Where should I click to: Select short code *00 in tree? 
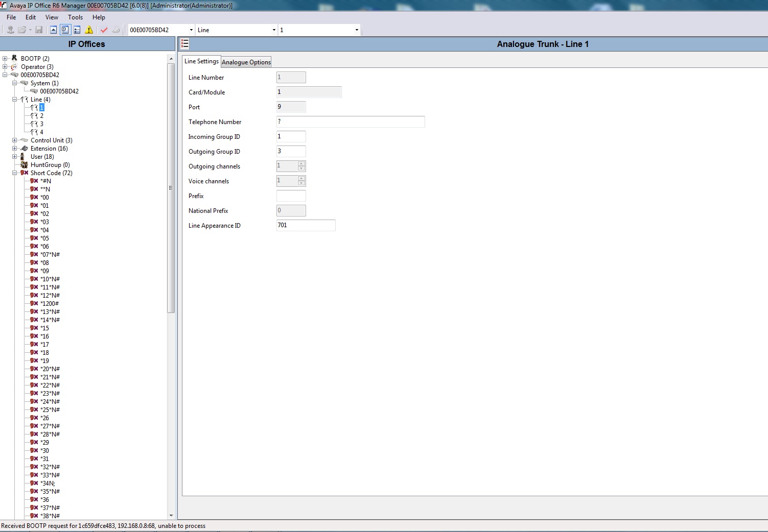(x=44, y=198)
